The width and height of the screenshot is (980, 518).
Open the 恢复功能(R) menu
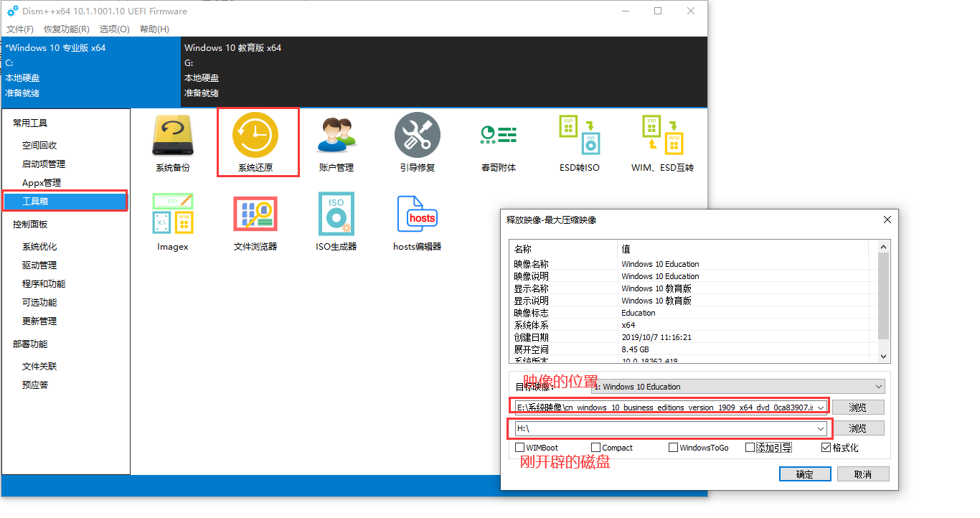point(67,29)
